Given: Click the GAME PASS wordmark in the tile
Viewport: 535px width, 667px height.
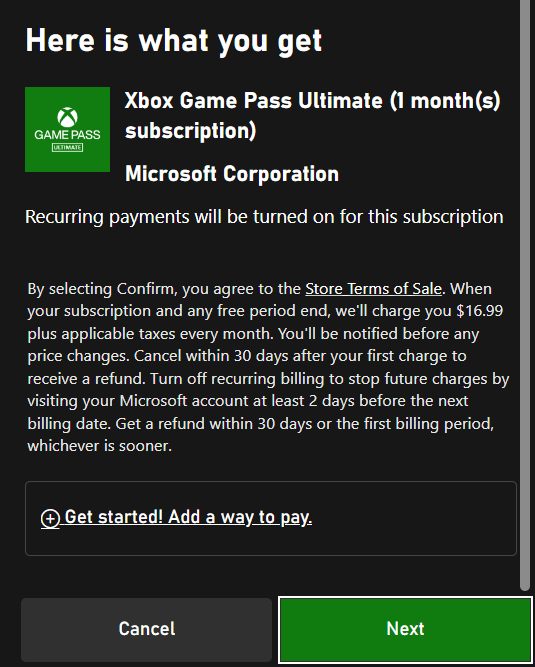Looking at the screenshot, I should (x=67, y=135).
